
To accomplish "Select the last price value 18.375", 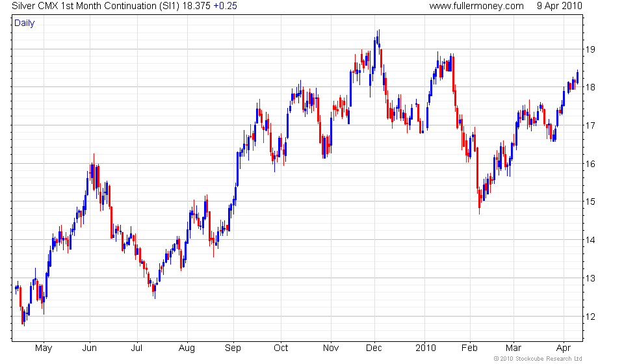I will pos(196,6).
